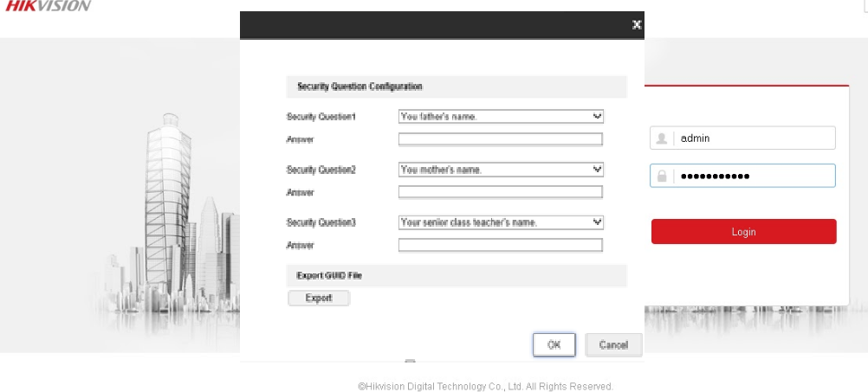This screenshot has height=392, width=868.
Task: Click the username field containing admin
Action: [754, 138]
